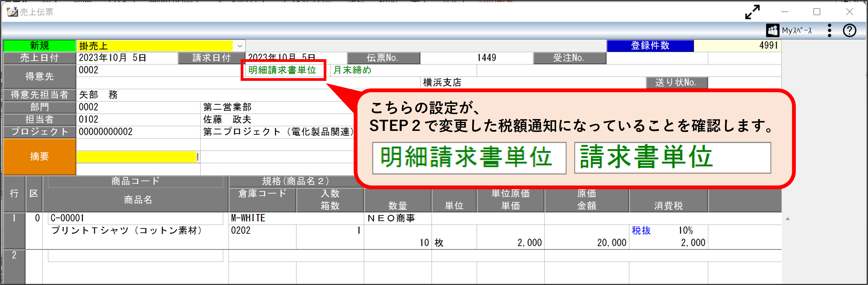Click the 請求日付 label
Image resolution: width=868 pixels, height=285 pixels.
pos(211,58)
